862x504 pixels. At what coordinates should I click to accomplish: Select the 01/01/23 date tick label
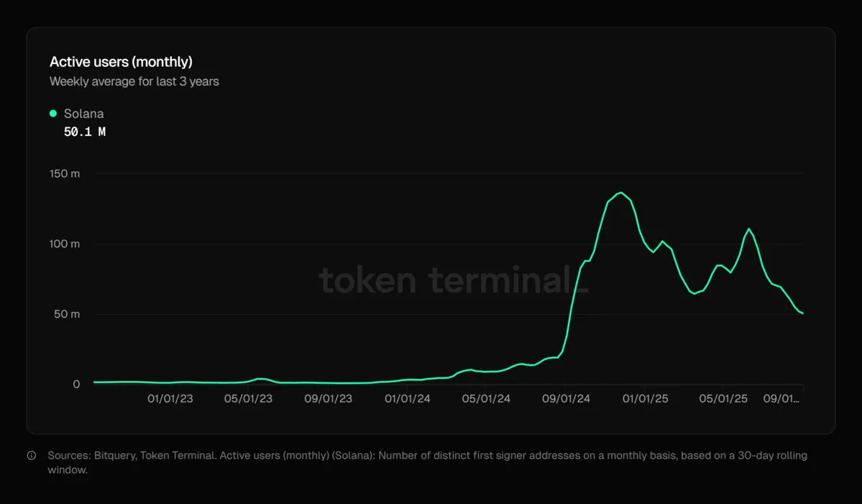tap(170, 398)
